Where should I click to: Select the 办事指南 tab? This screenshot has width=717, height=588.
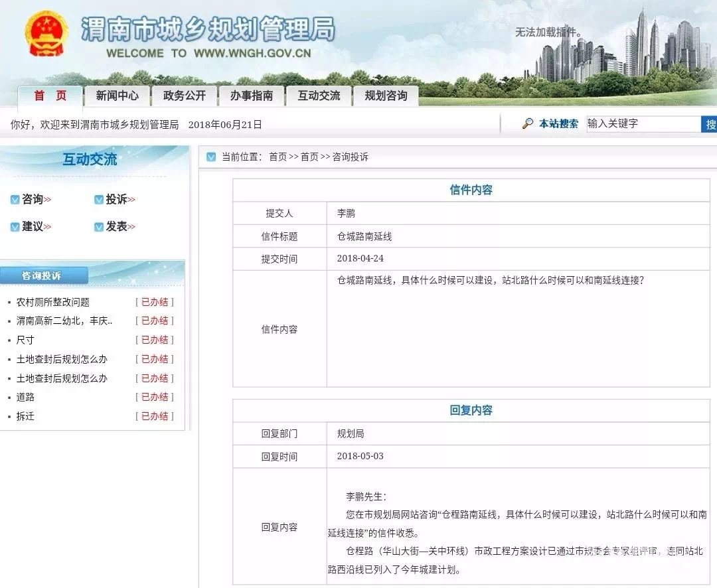coord(252,96)
